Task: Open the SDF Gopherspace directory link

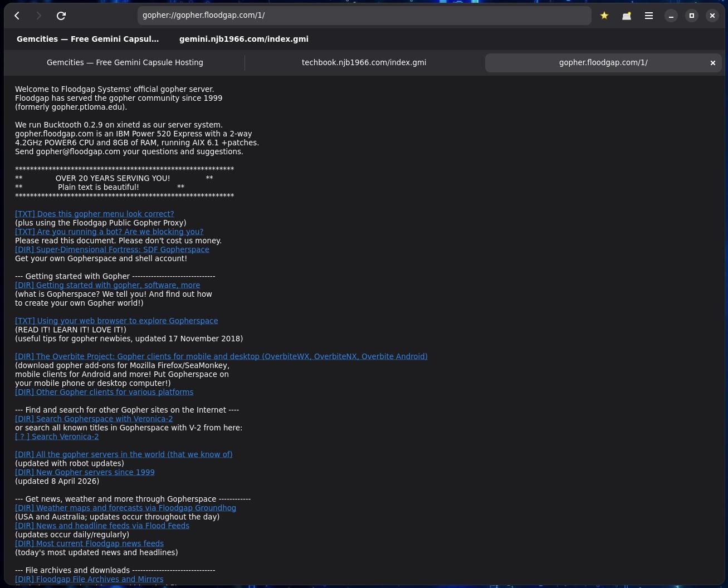Action: [x=112, y=249]
